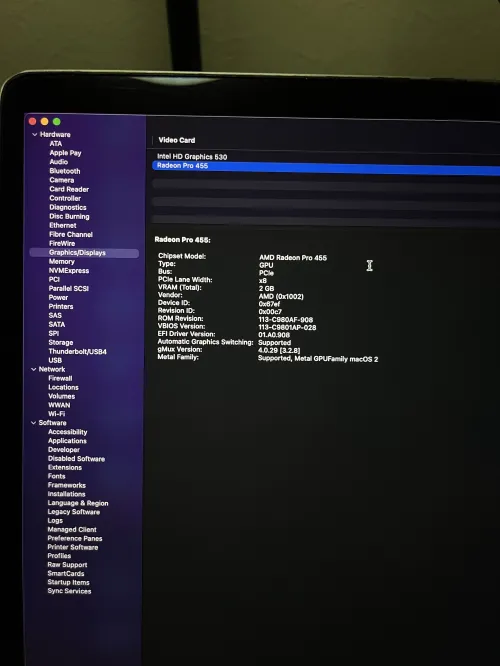Open Raw Support entry
Viewport: 500px width, 666px height.
pyautogui.click(x=67, y=565)
